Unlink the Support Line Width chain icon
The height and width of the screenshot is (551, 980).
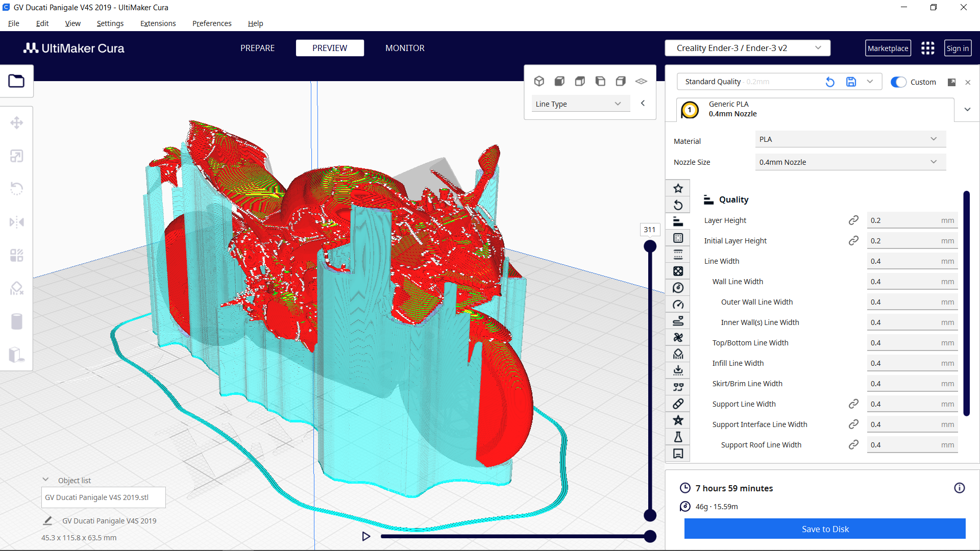tap(853, 404)
